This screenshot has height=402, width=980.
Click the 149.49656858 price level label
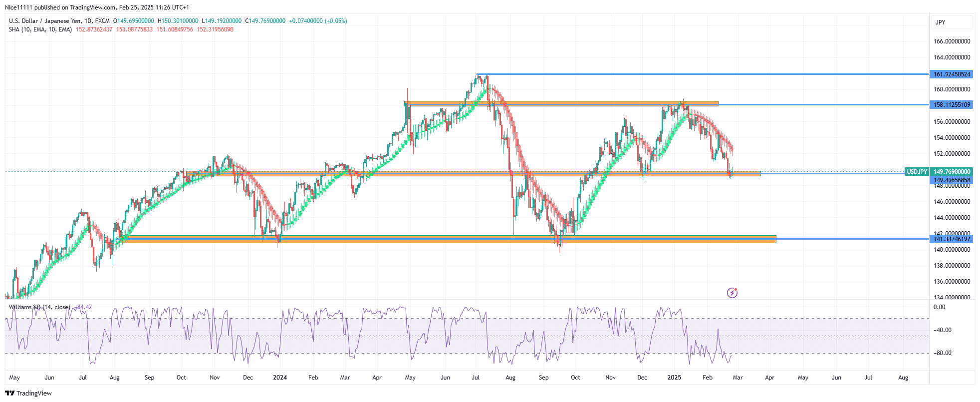click(952, 180)
